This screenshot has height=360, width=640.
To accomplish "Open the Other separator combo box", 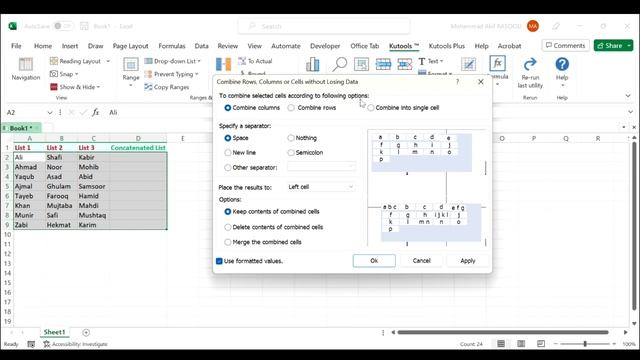I will coord(321,167).
